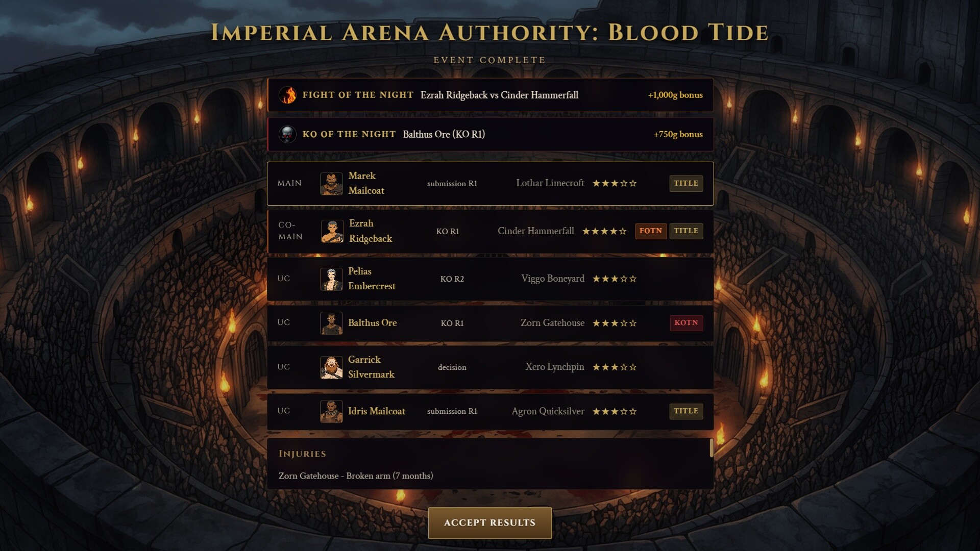Viewport: 980px width, 551px height.
Task: Expand the Injuries section
Action: pyautogui.click(x=490, y=454)
